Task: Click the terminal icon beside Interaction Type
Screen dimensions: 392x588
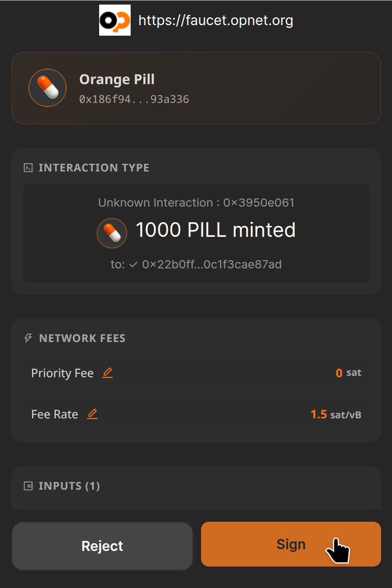Action: pyautogui.click(x=28, y=168)
